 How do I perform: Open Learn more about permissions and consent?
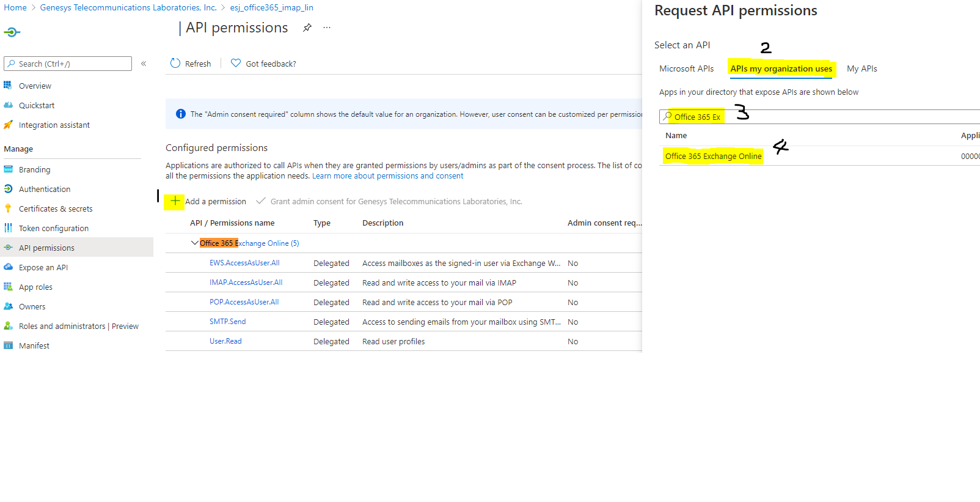tap(387, 176)
